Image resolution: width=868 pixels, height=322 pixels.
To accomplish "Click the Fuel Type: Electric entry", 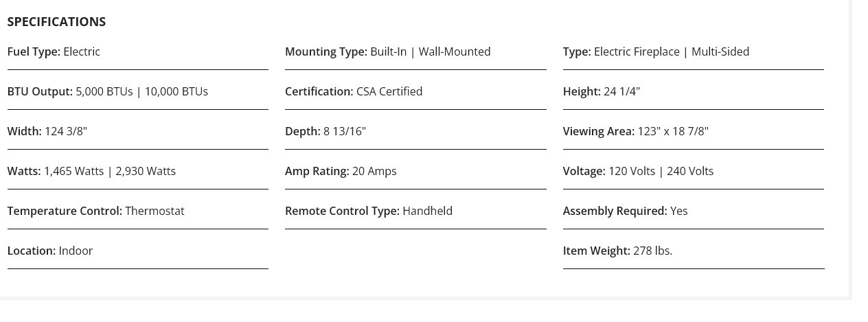I will pos(54,52).
